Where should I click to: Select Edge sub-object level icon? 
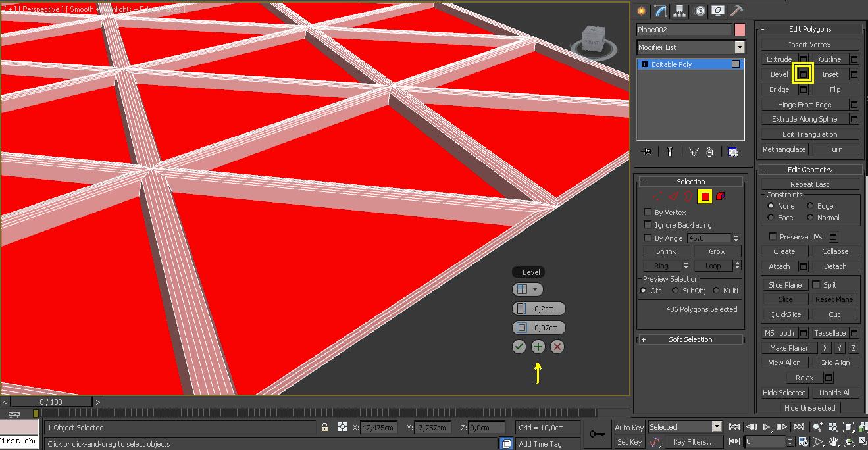673,196
